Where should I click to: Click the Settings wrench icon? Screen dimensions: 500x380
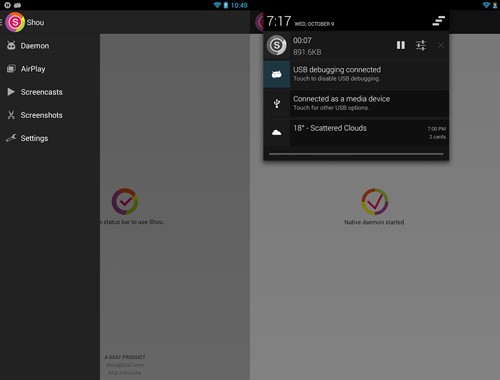(11, 138)
